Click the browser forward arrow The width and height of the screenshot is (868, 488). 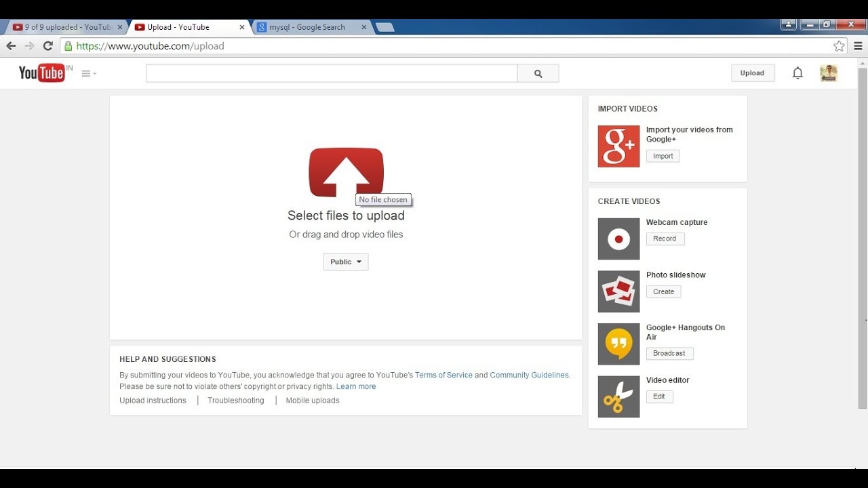tap(29, 46)
